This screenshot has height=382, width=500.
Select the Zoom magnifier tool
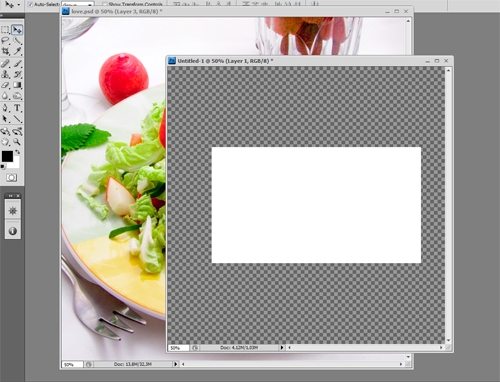pos(17,142)
